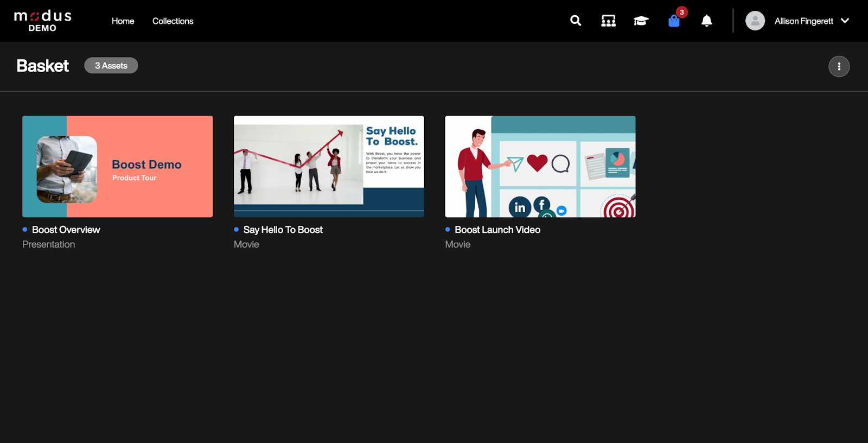Open the basket three-dot options menu
The width and height of the screenshot is (868, 443).
[x=839, y=66]
